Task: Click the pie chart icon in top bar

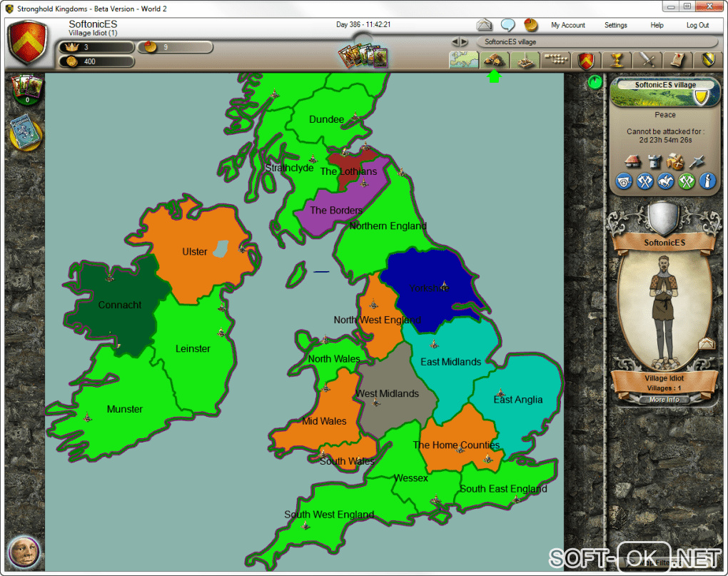Action: coord(531,24)
